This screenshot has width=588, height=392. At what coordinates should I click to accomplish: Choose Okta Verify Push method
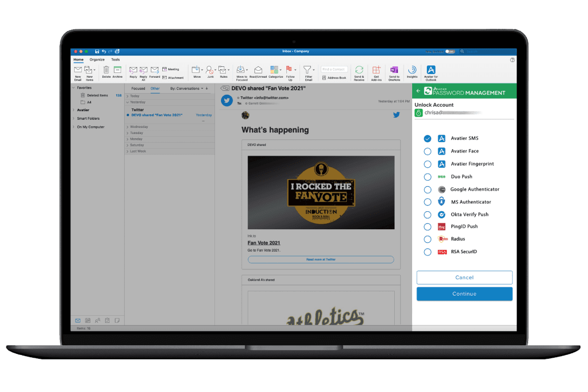point(427,215)
